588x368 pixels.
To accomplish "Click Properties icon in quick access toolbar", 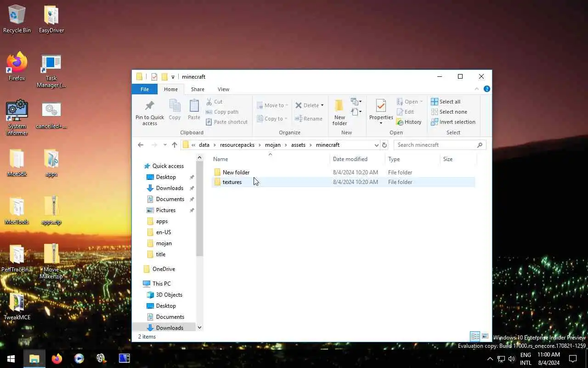I will click(154, 77).
